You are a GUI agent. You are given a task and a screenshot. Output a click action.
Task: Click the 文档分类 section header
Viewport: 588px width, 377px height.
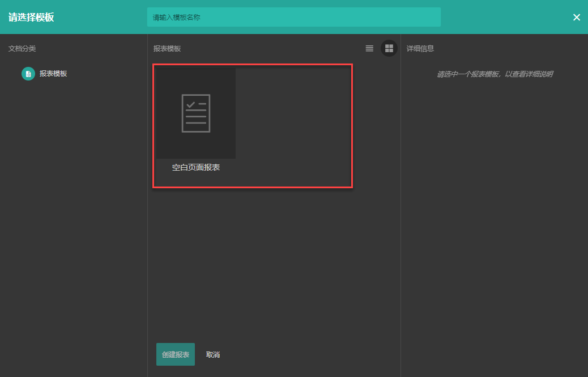pos(22,48)
